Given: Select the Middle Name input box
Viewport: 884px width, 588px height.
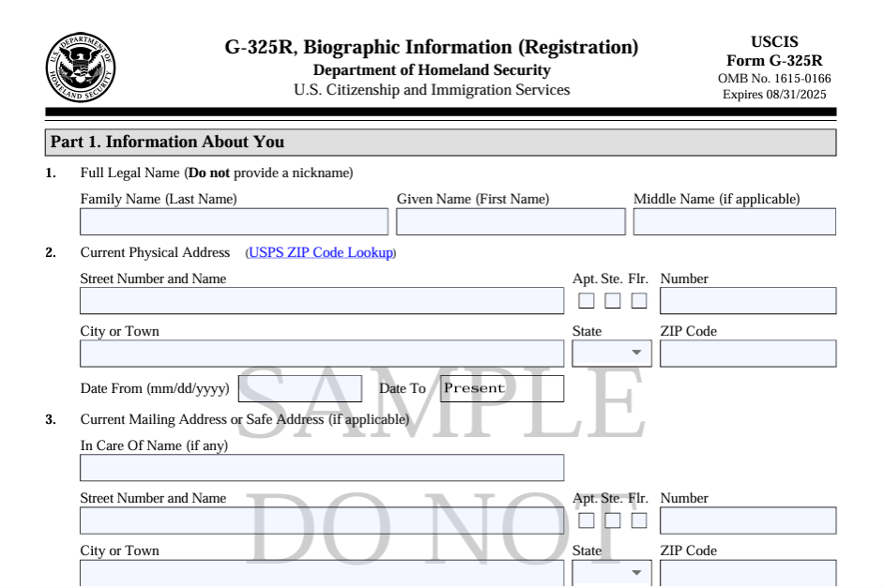Looking at the screenshot, I should 734,222.
